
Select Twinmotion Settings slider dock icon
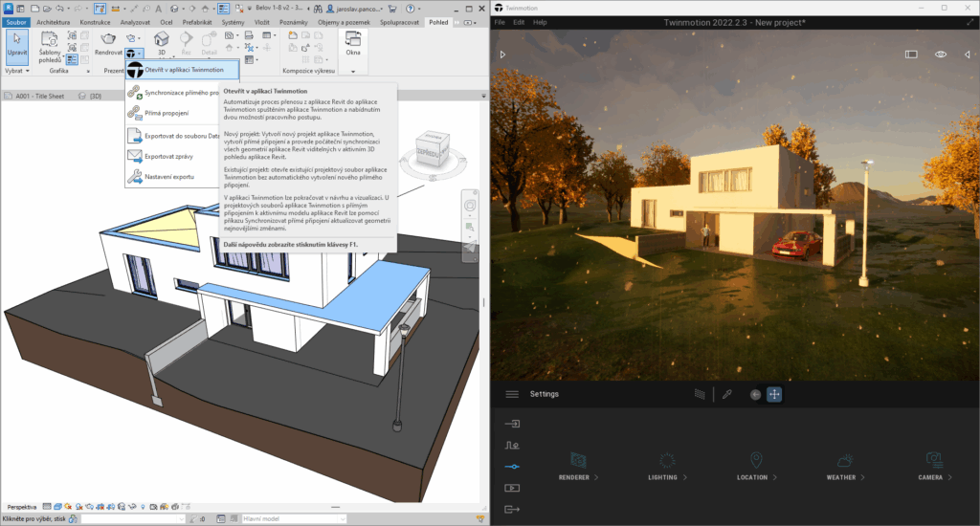pyautogui.click(x=512, y=467)
